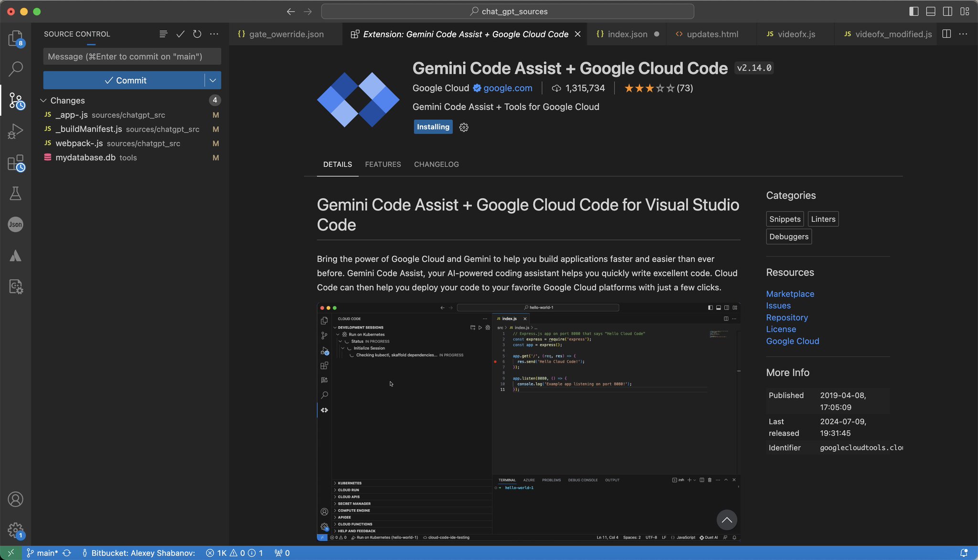978x560 pixels.
Task: Open the CHANGELOG tab
Action: pyautogui.click(x=436, y=164)
